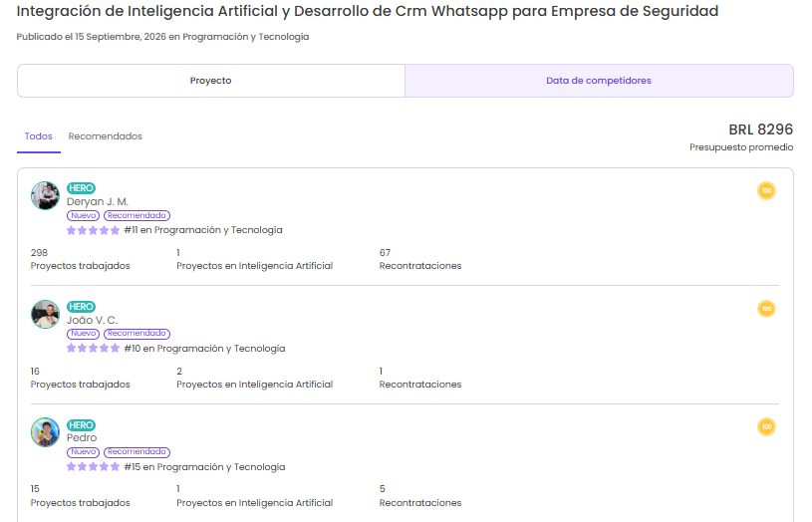Click the Recomendado tag under João V. C.
This screenshot has height=522, width=812.
point(136,334)
